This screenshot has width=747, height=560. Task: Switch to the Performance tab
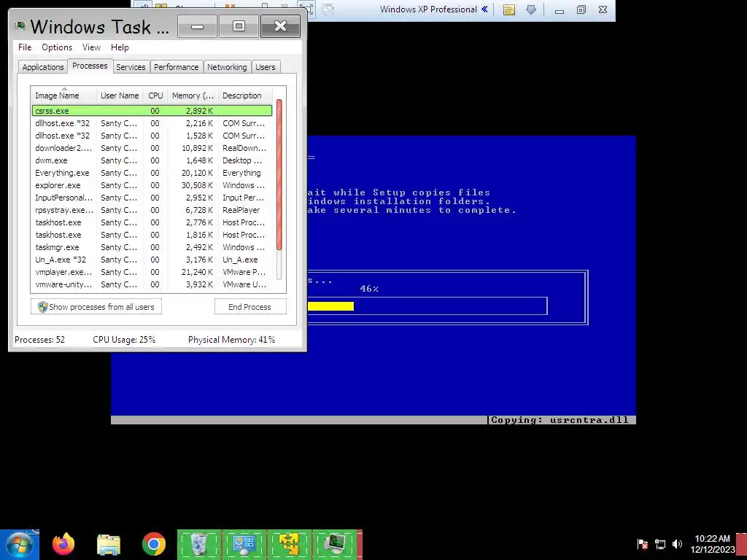click(176, 67)
